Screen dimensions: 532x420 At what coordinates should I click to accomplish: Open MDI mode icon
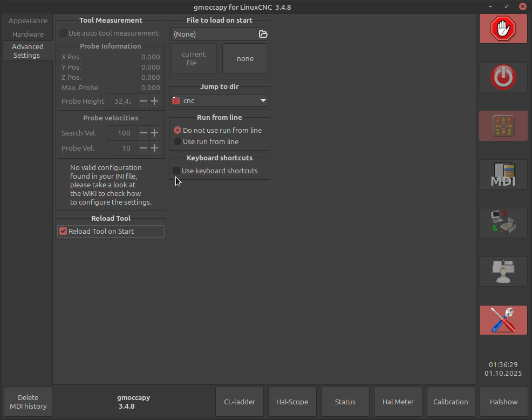pos(503,174)
